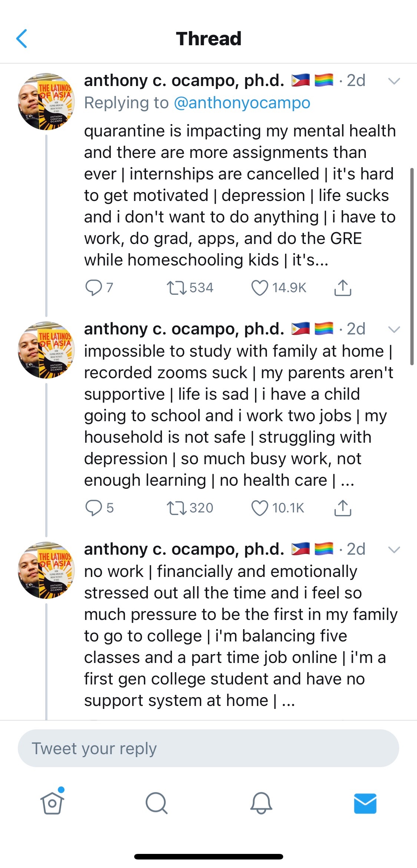This screenshot has width=417, height=868.
Task: Open first tweet's profile picture
Action: coord(46,101)
